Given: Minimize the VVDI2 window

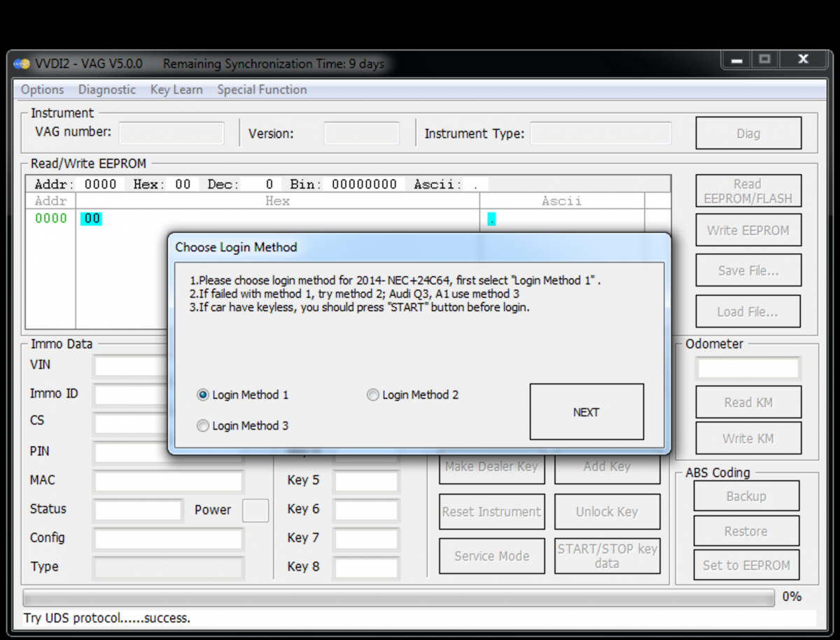Looking at the screenshot, I should coord(736,61).
